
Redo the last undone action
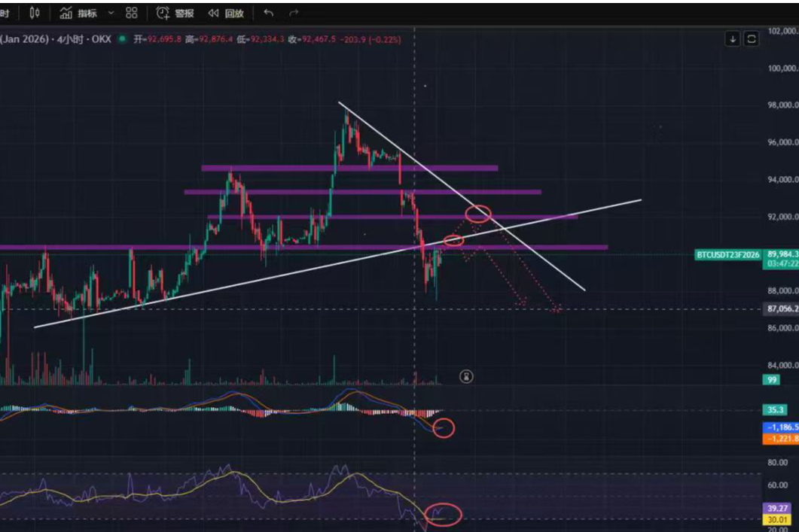coord(294,13)
